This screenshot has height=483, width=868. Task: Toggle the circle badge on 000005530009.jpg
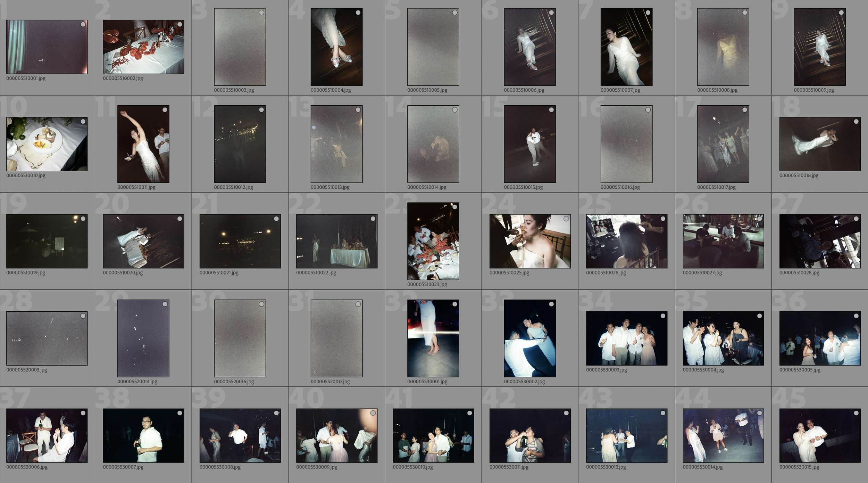click(x=373, y=413)
